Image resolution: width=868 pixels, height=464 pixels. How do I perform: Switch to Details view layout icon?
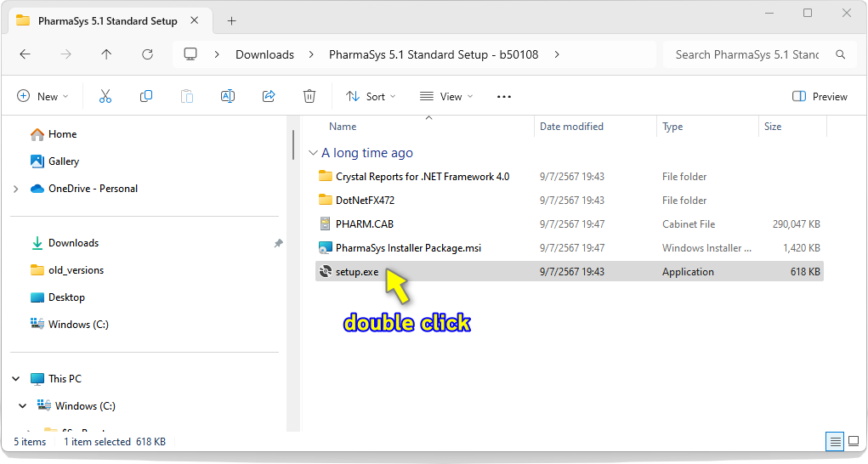pos(835,441)
